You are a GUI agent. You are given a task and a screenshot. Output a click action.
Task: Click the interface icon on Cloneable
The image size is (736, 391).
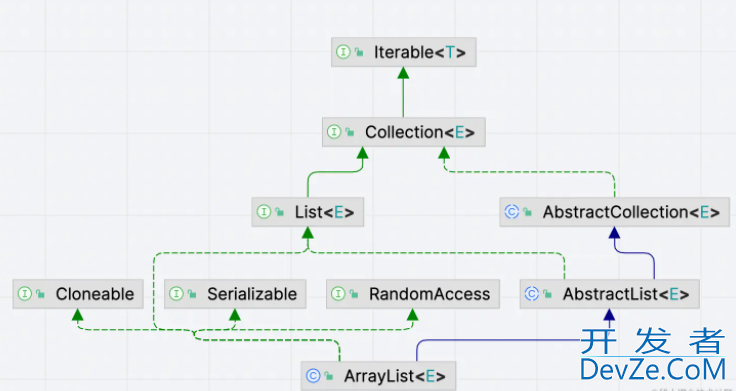(24, 294)
